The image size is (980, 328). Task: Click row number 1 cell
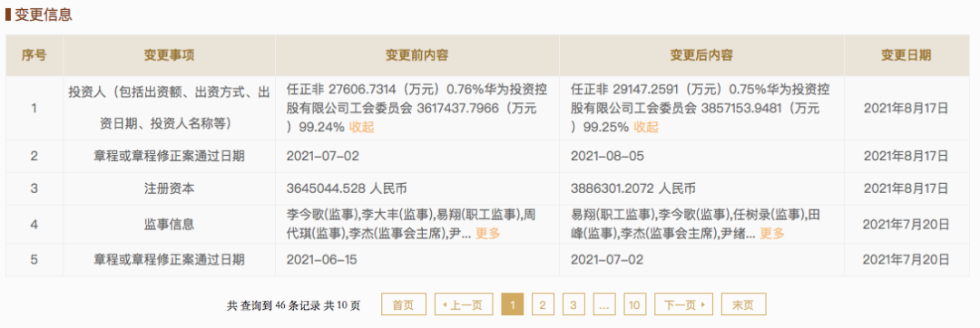click(x=34, y=108)
